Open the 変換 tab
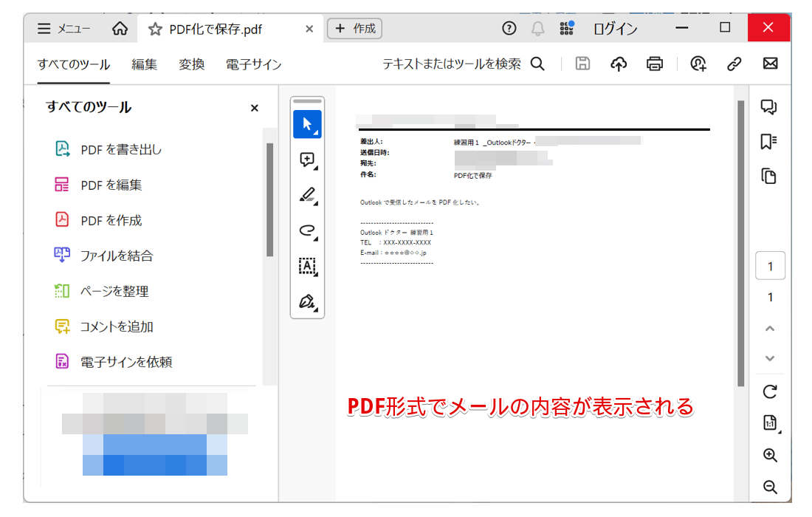 pos(191,64)
